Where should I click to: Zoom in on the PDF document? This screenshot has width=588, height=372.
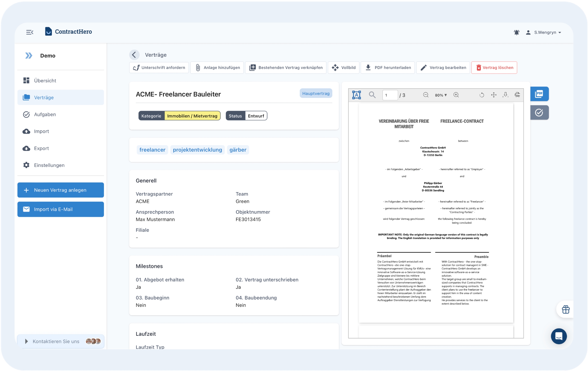456,95
